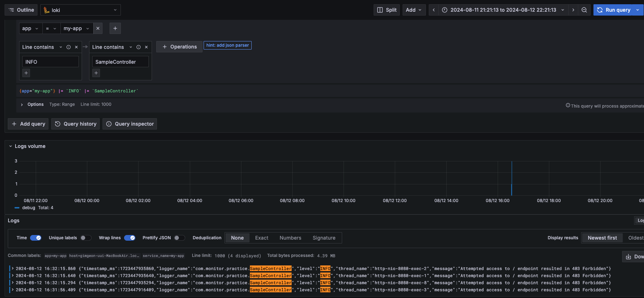Viewport: 644px width, 298px height.
Task: Click the query text in code preview
Action: (78, 91)
